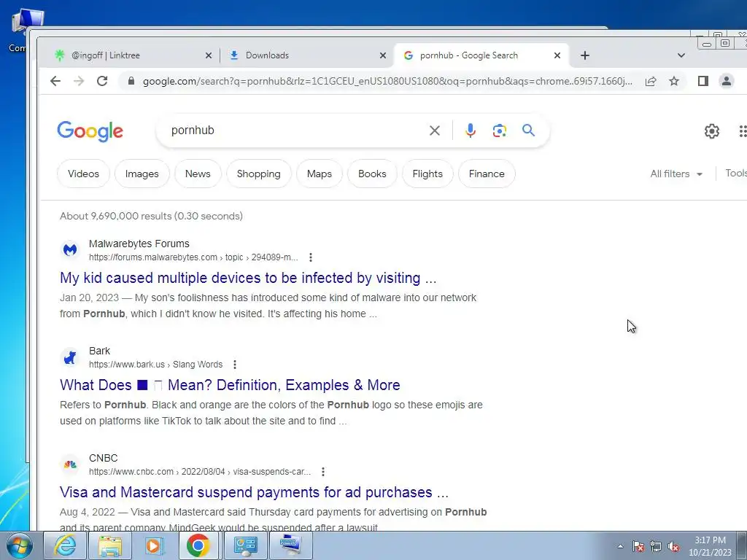Go back with the browser back arrow
Viewport: 747px width, 560px height.
click(x=55, y=81)
